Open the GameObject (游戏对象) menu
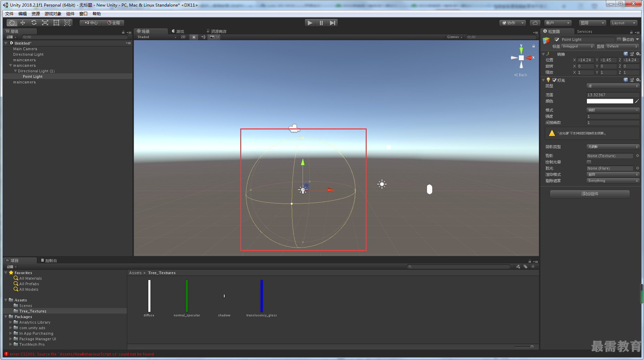 click(53, 14)
